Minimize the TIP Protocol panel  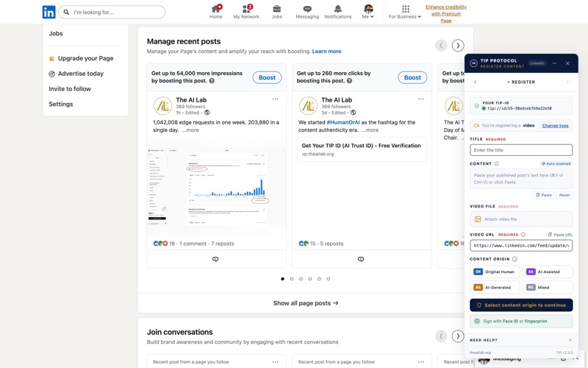point(555,63)
